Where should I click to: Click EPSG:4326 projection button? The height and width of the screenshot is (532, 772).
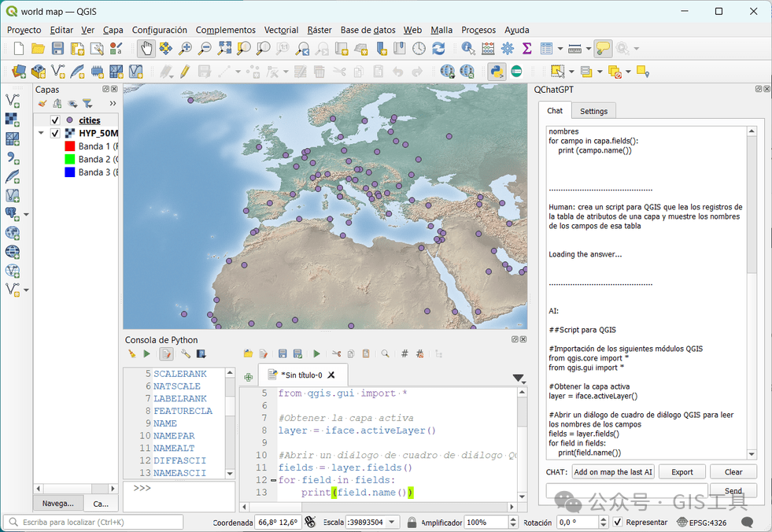[702, 522]
